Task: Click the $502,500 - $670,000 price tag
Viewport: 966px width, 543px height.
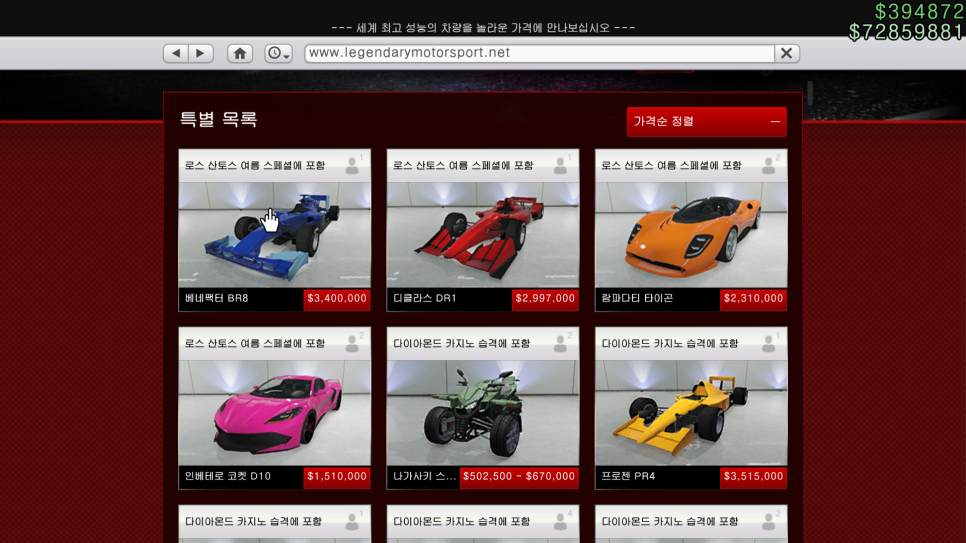Action: click(519, 476)
